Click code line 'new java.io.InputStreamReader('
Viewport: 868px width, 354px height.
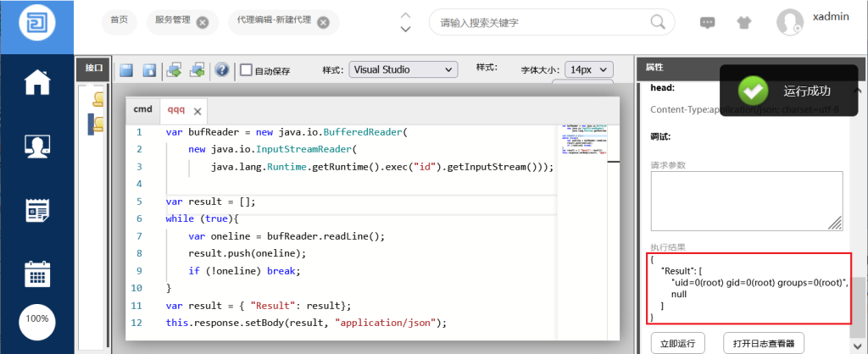click(273, 149)
